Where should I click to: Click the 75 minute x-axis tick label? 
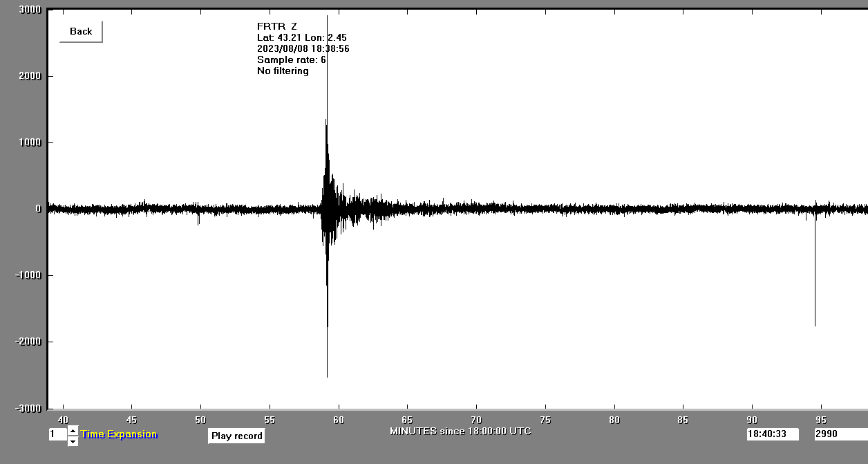(x=545, y=420)
